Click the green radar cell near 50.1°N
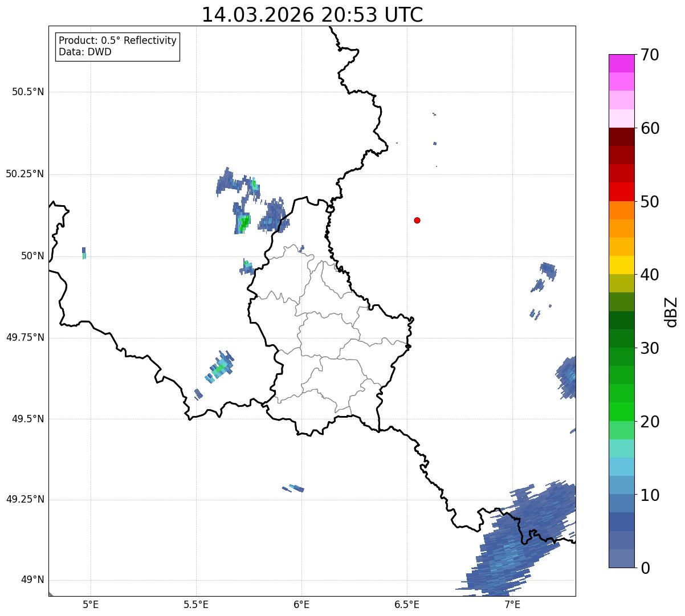Viewport: 685px width, 616px height. coord(243,223)
